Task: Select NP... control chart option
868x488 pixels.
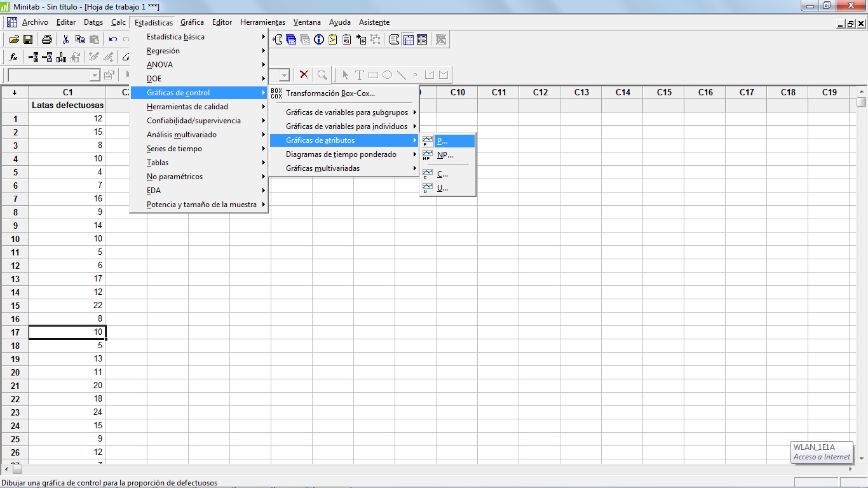Action: click(x=448, y=155)
